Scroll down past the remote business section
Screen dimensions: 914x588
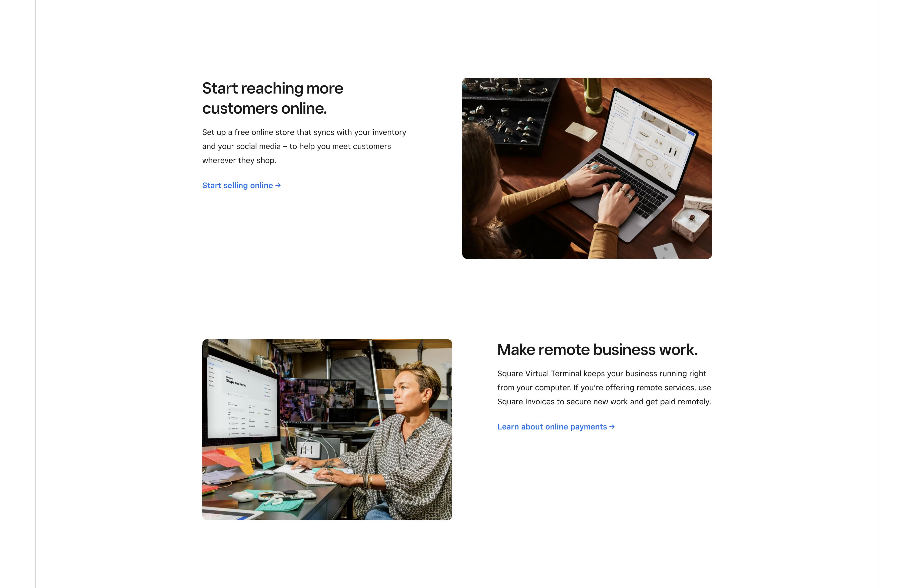[457, 559]
